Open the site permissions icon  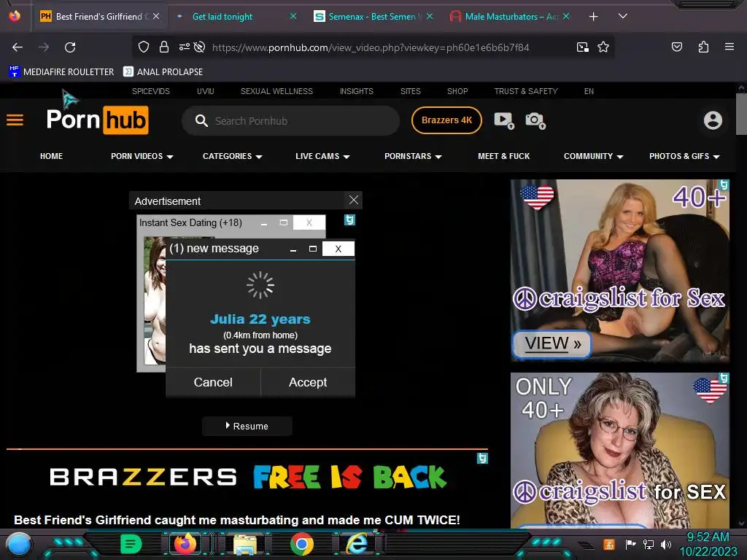(184, 47)
